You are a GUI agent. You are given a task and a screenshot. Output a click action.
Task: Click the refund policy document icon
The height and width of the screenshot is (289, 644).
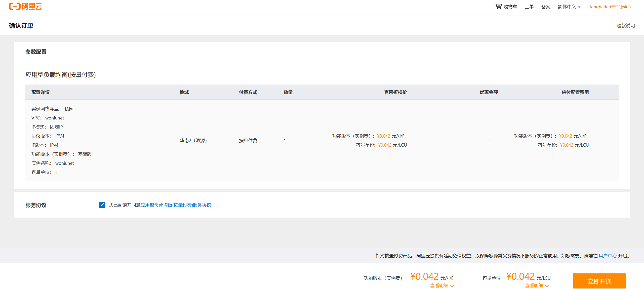613,25
